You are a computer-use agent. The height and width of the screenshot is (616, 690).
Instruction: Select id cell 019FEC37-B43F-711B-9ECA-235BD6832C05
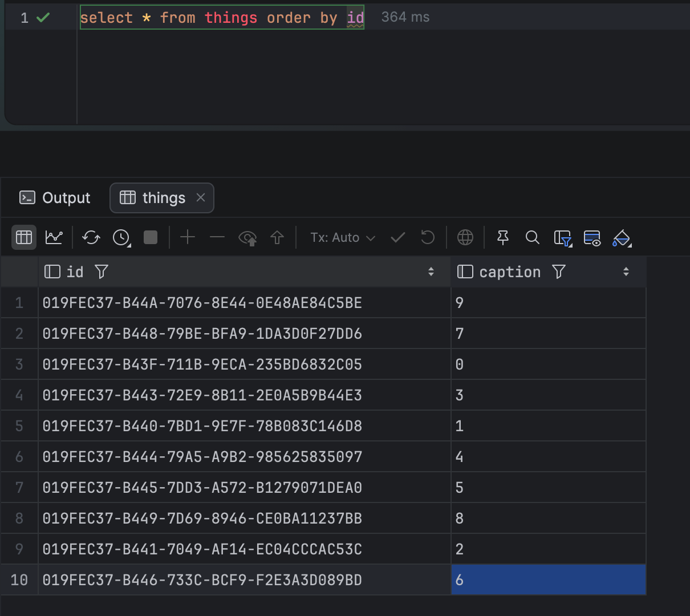coord(244,364)
